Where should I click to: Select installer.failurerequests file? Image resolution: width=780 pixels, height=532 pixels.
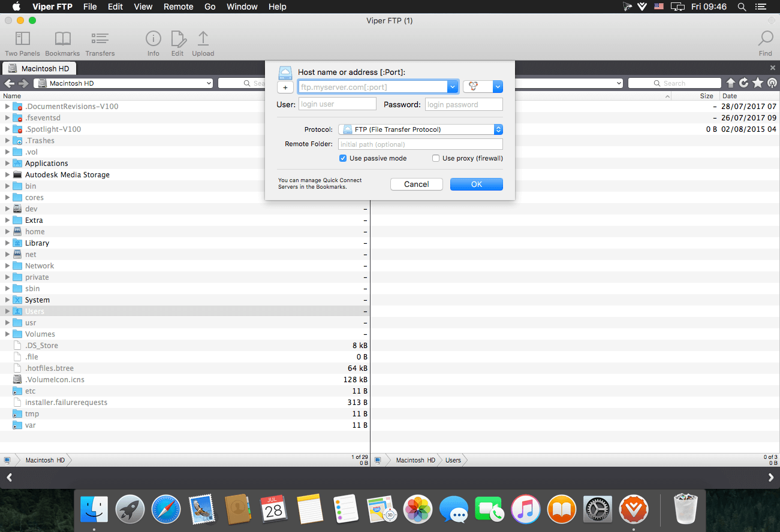pos(66,403)
